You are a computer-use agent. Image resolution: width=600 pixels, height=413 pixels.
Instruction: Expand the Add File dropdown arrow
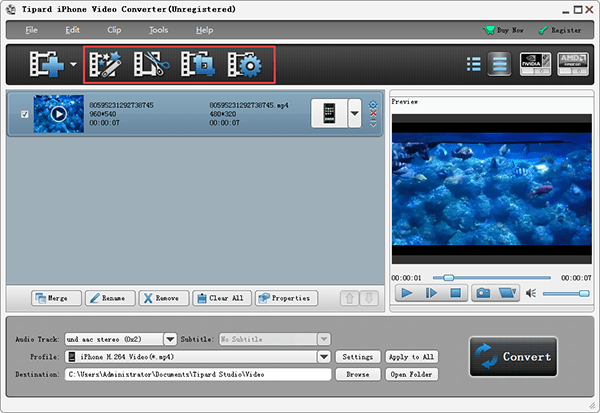(x=75, y=67)
